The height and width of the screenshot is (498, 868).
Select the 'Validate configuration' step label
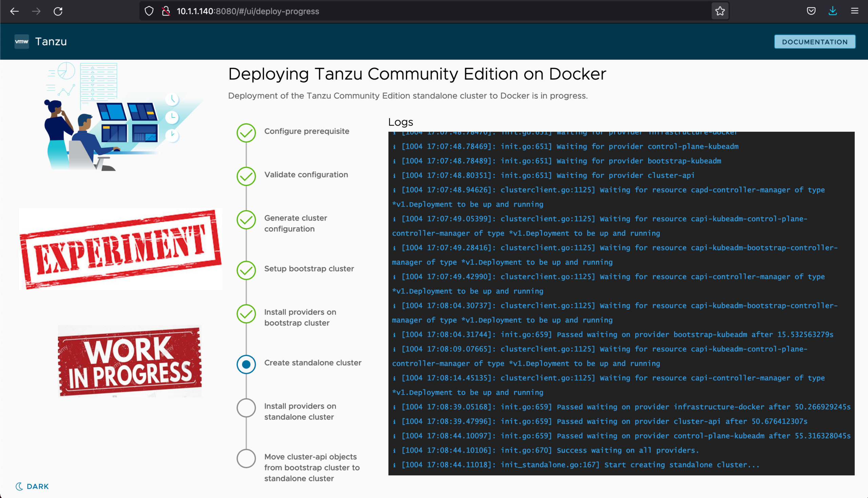click(x=306, y=175)
